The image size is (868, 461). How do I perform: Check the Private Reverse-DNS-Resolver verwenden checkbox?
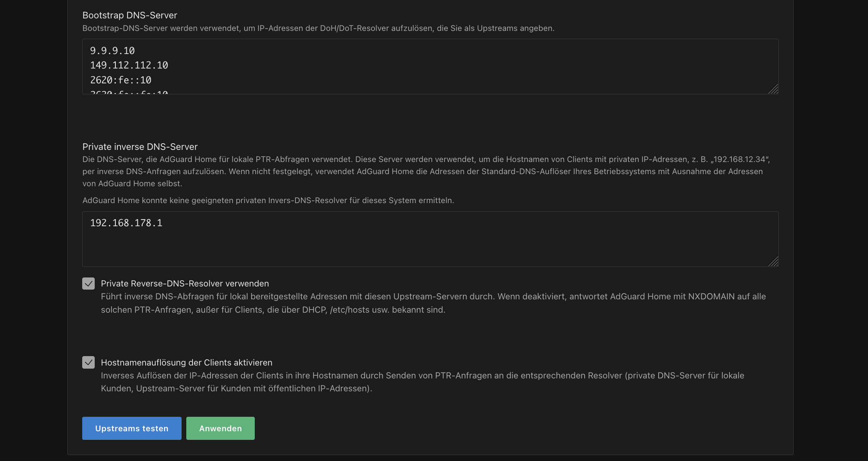pyautogui.click(x=88, y=284)
